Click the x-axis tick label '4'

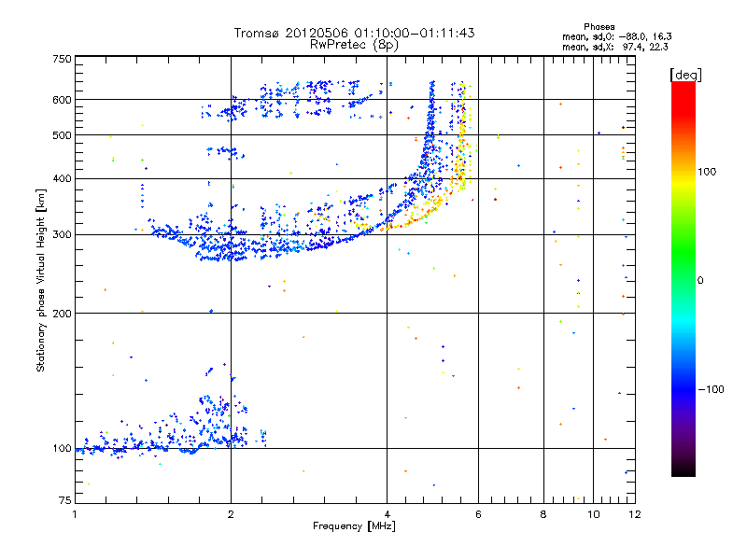coord(387,514)
